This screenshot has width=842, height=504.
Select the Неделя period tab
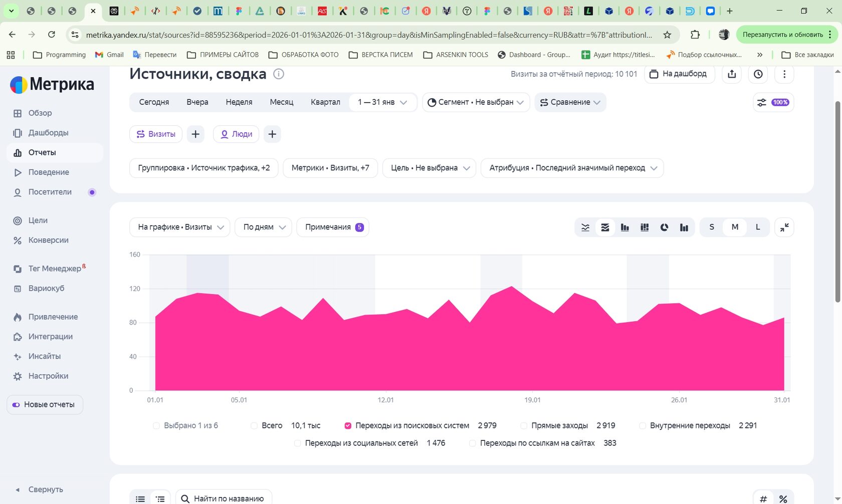(x=239, y=102)
